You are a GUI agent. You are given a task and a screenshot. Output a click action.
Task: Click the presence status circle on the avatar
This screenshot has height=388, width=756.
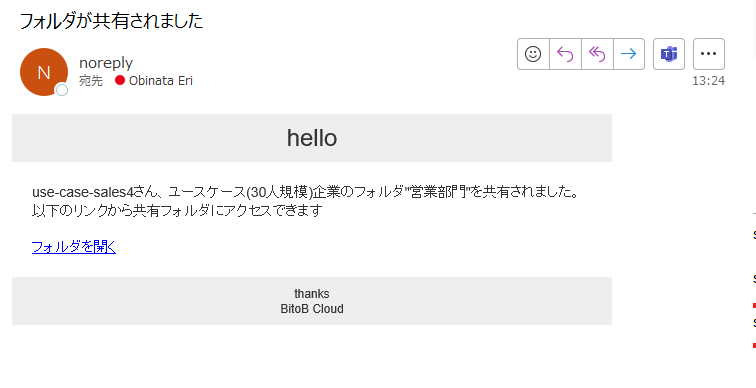[x=62, y=90]
